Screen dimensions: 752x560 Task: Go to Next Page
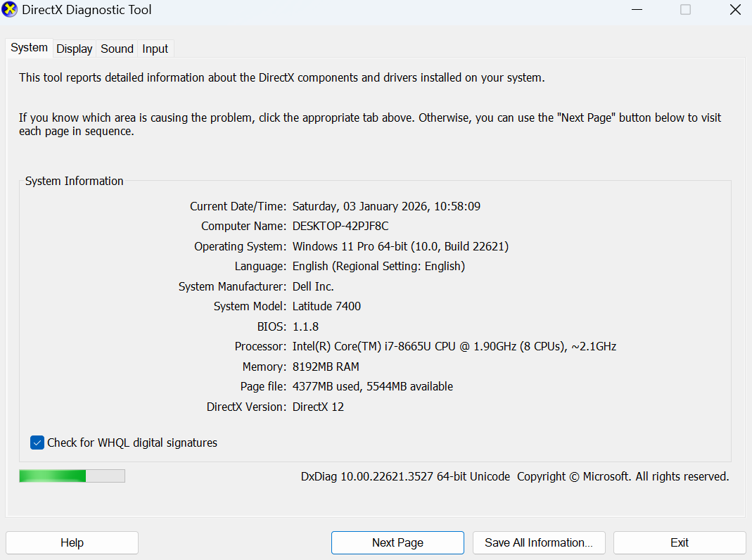pyautogui.click(x=397, y=542)
